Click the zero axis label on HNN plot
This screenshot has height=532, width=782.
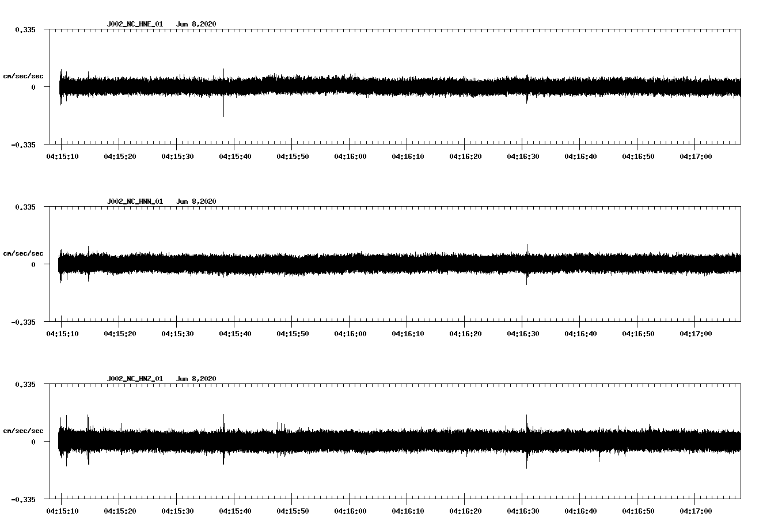click(x=33, y=265)
